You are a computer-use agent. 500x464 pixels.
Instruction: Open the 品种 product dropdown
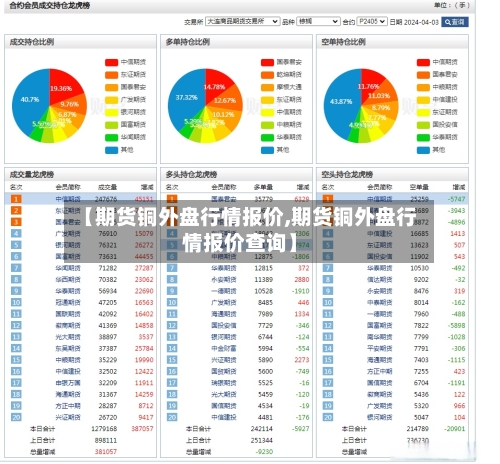pyautogui.click(x=318, y=21)
